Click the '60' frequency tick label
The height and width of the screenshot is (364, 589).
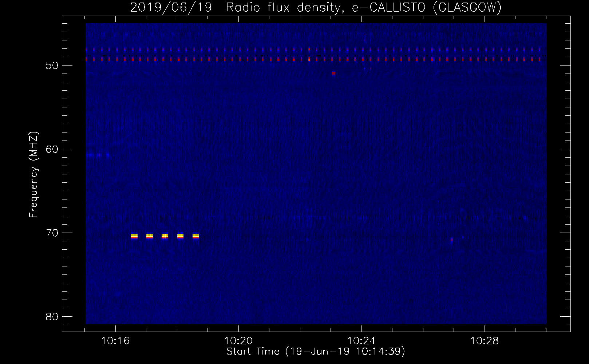click(x=52, y=149)
